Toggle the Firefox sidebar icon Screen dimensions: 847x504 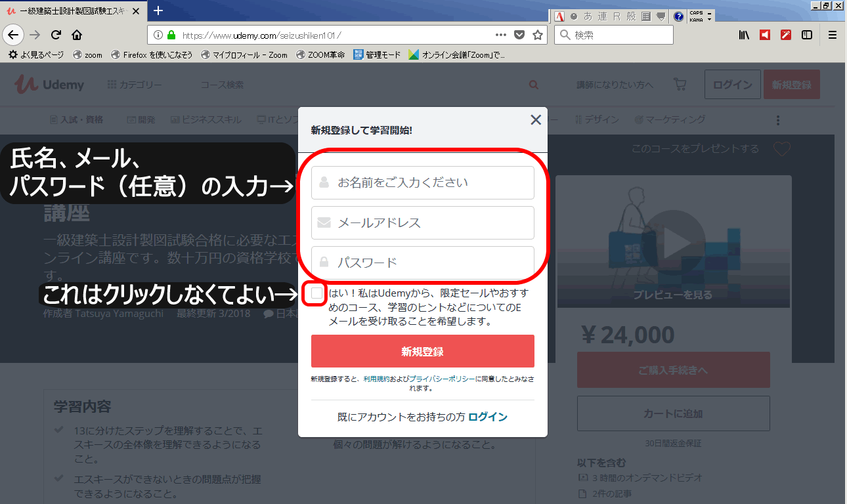coord(807,35)
